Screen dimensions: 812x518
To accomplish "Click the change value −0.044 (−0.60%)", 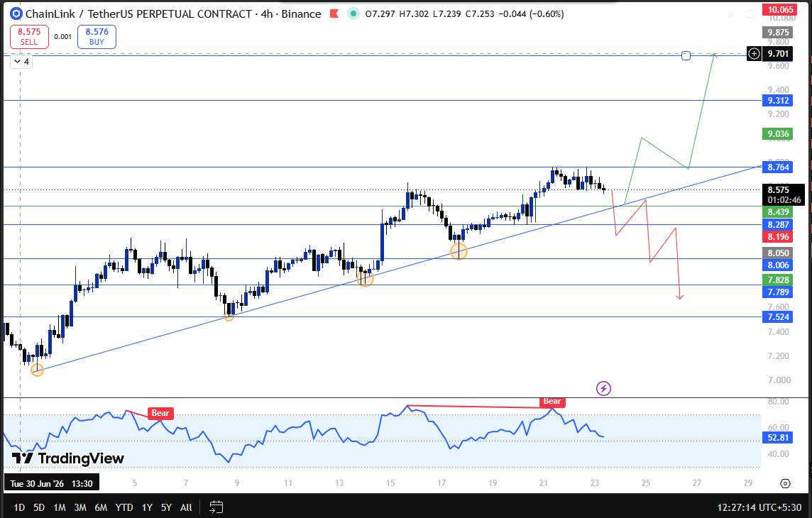I will pos(532,14).
